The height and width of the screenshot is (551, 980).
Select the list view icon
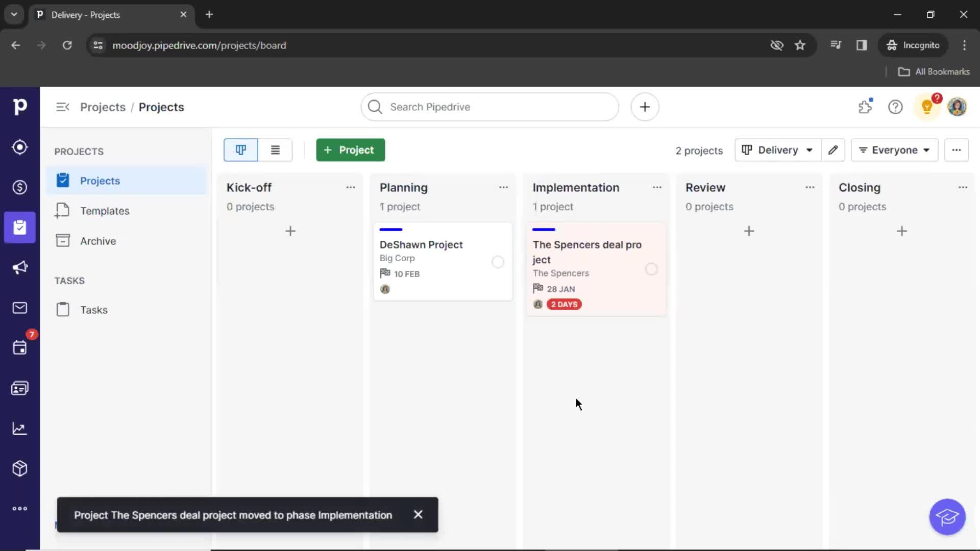(x=275, y=149)
